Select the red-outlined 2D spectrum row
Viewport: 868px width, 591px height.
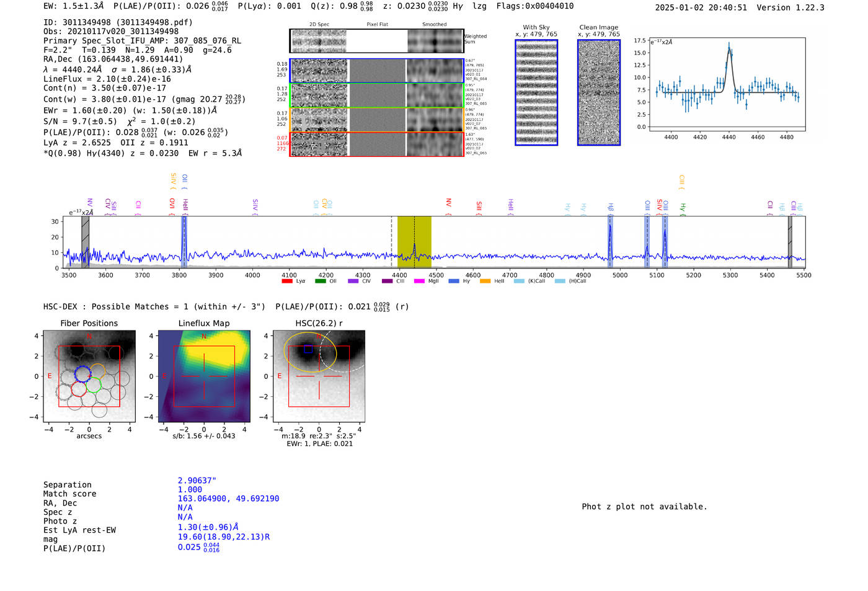click(376, 144)
